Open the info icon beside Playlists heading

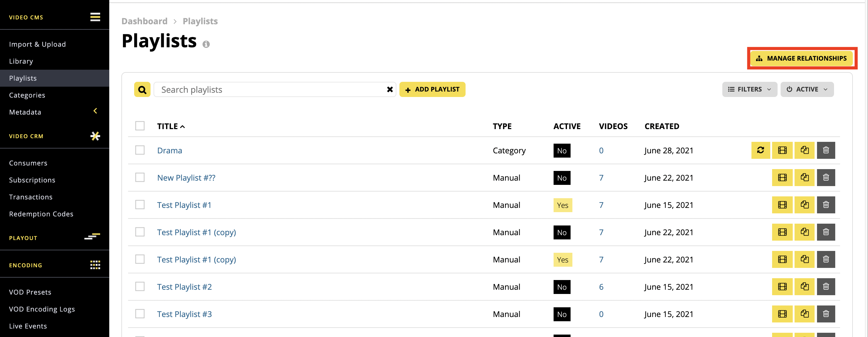(206, 44)
